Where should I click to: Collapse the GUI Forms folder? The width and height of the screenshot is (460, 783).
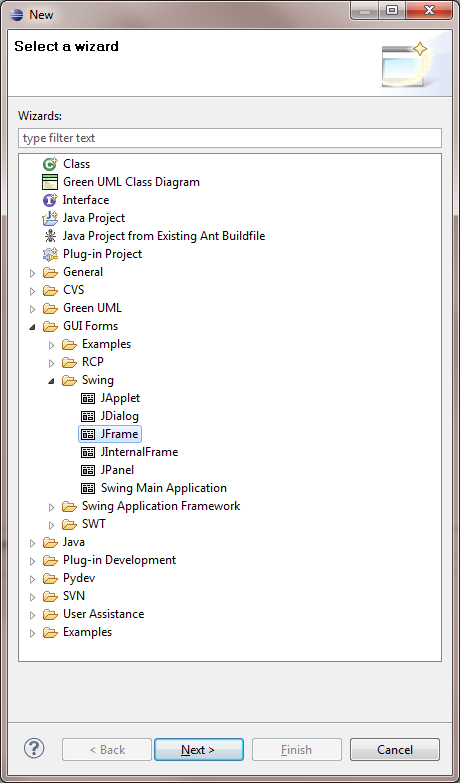32,327
